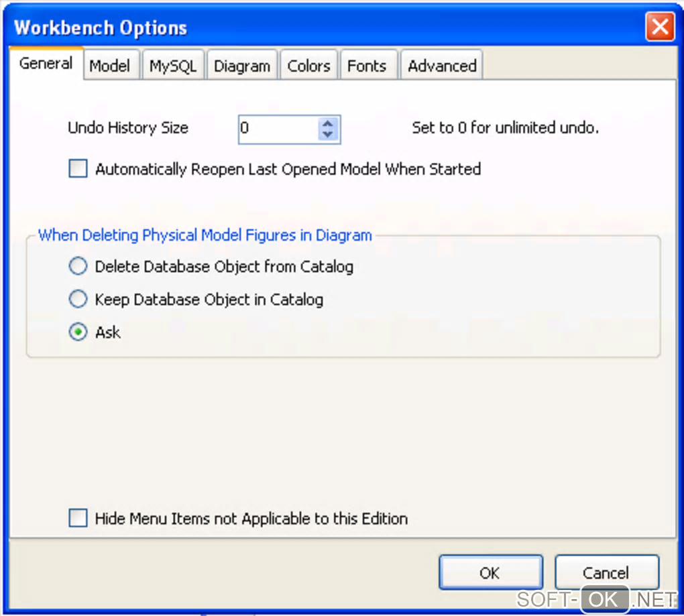Switch to the Advanced tab
The height and width of the screenshot is (616, 684).
[x=442, y=66]
